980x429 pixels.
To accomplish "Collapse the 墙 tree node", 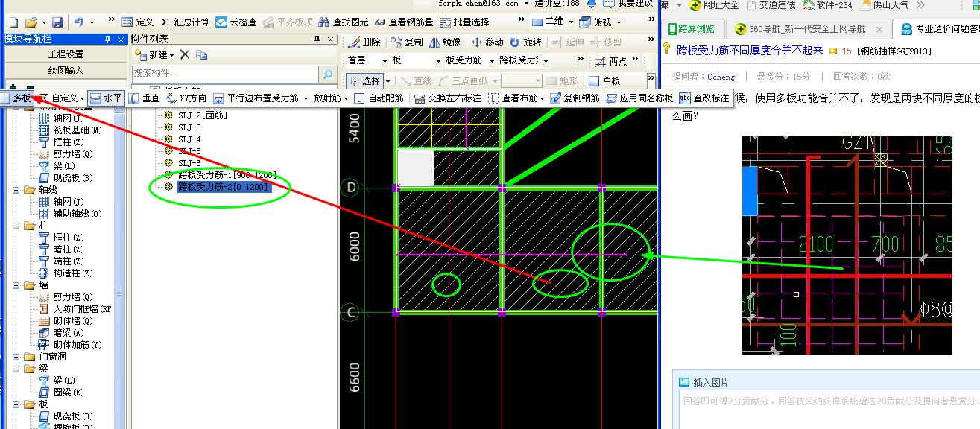I will (17, 285).
